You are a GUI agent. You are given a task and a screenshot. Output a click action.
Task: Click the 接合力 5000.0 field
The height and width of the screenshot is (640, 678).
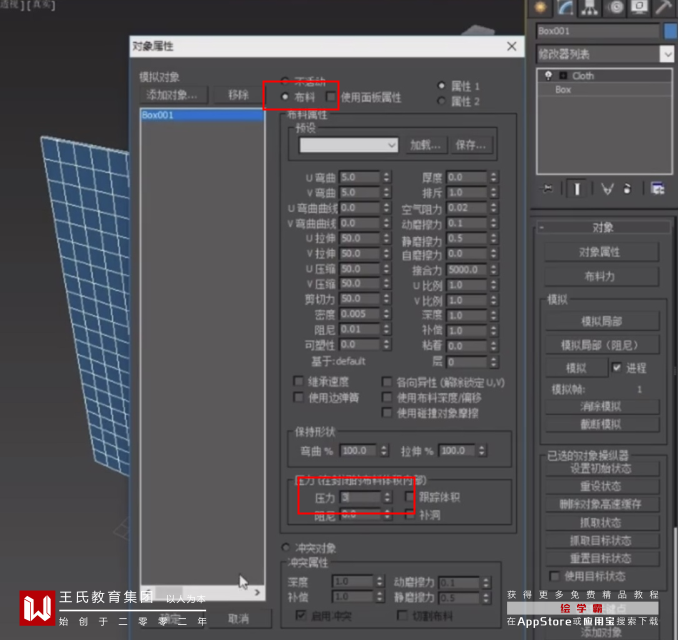(x=467, y=270)
